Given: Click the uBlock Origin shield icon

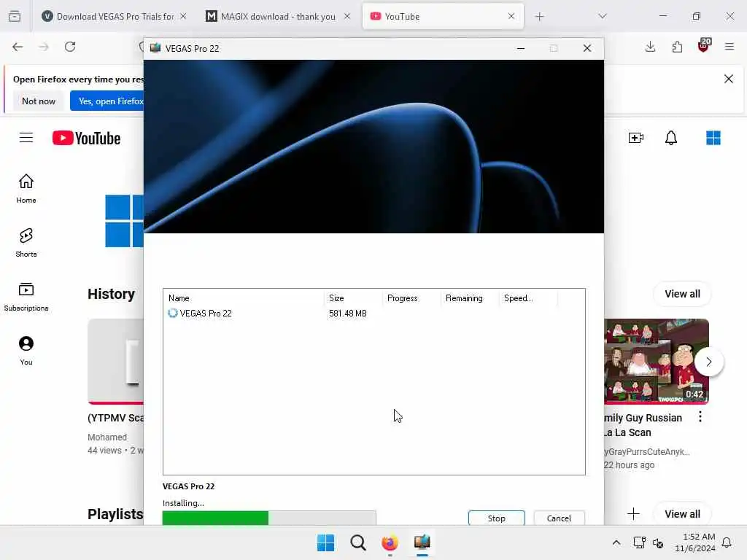Looking at the screenshot, I should coord(704,46).
